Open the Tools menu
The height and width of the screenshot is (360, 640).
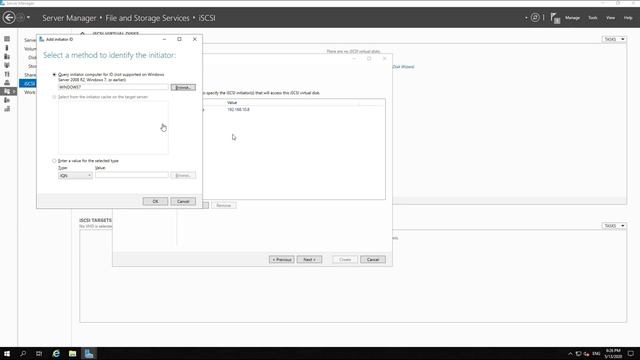coord(593,18)
